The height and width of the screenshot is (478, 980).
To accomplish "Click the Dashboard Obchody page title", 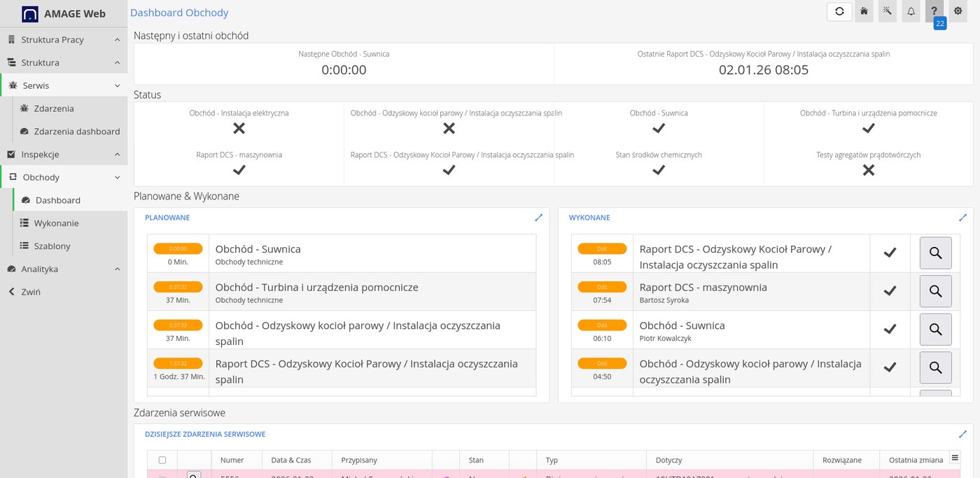I will click(179, 13).
